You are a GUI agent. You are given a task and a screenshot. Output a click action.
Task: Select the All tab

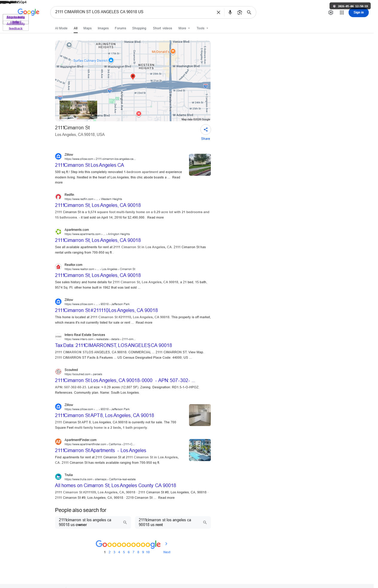76,28
